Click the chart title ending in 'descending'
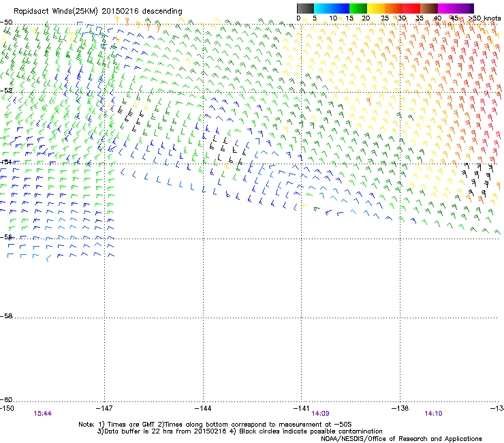504x443 pixels. (97, 11)
